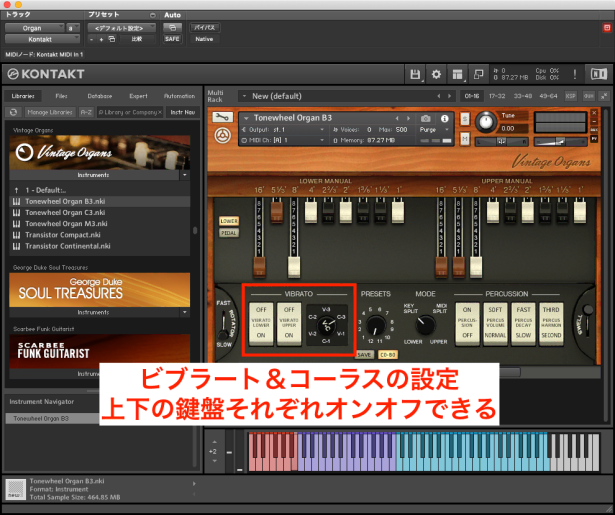Toggle Percussion Decay fast/slow switch
The image size is (615, 515).
click(523, 323)
